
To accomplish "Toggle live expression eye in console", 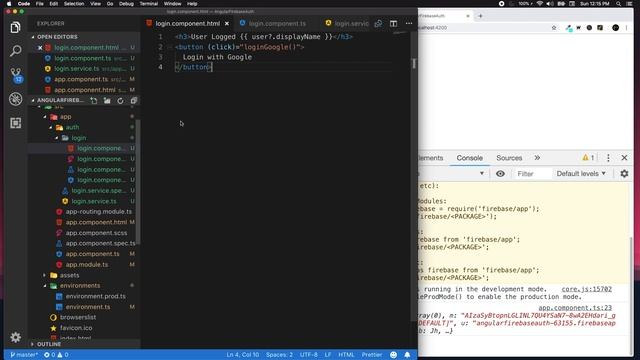I will pyautogui.click(x=500, y=173).
